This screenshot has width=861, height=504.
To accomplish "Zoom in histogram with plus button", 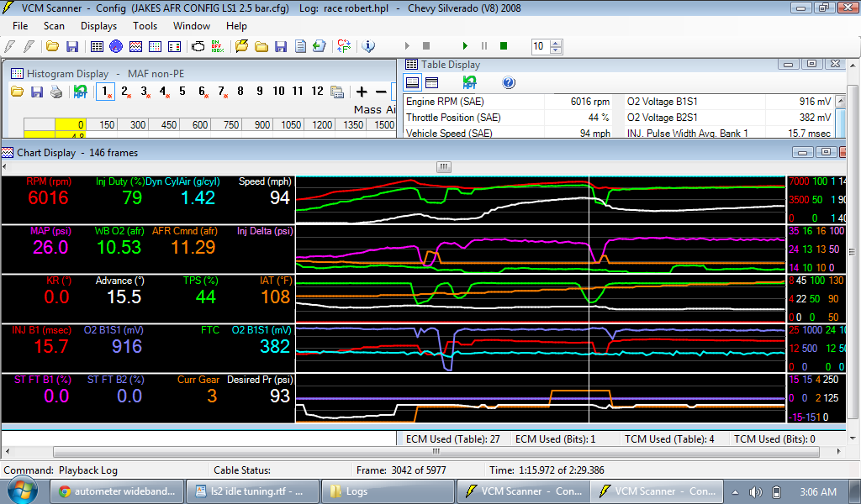I will [362, 92].
